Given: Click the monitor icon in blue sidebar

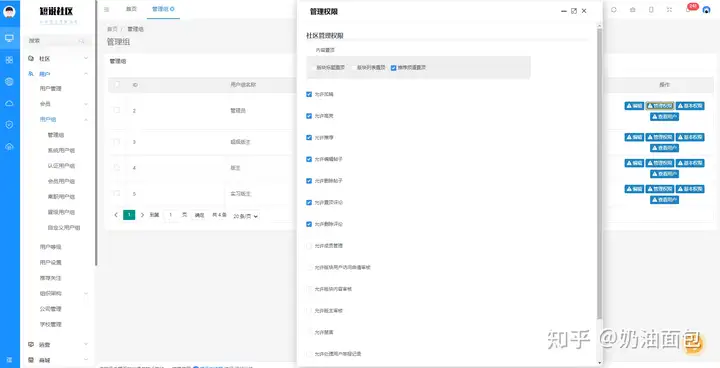Looking at the screenshot, I should click(9, 38).
